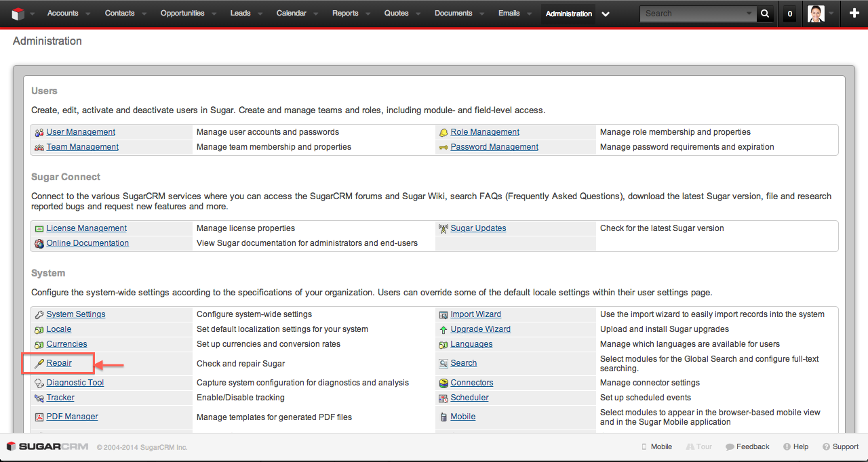Click the Tracker icon
Image resolution: width=868 pixels, height=462 pixels.
39,398
